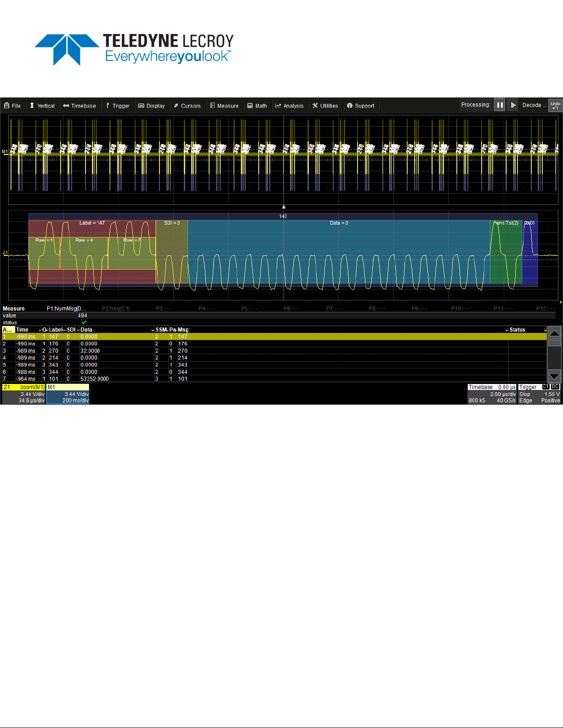Viewport: 563px width, 728px height.
Task: Open the Status column right dropdown arrow
Action: tap(545, 330)
